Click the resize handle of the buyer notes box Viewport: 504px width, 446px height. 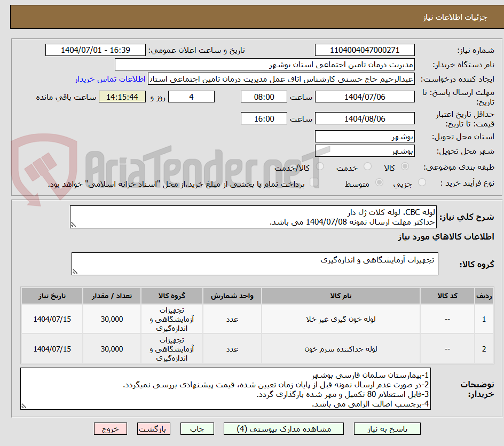23,406
